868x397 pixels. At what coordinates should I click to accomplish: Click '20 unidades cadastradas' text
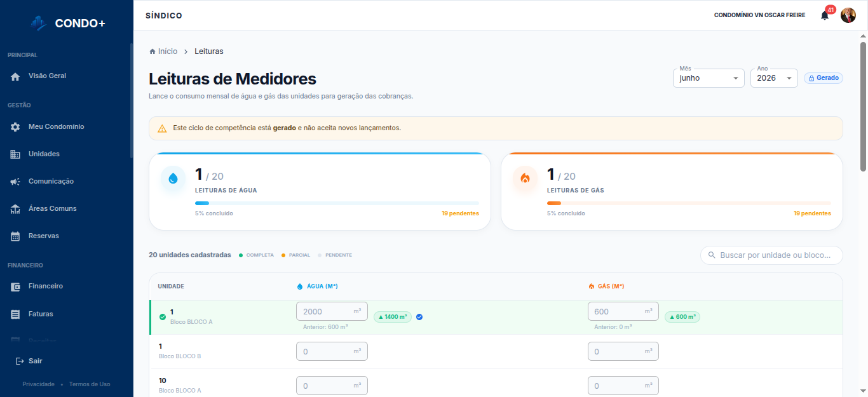click(x=190, y=255)
